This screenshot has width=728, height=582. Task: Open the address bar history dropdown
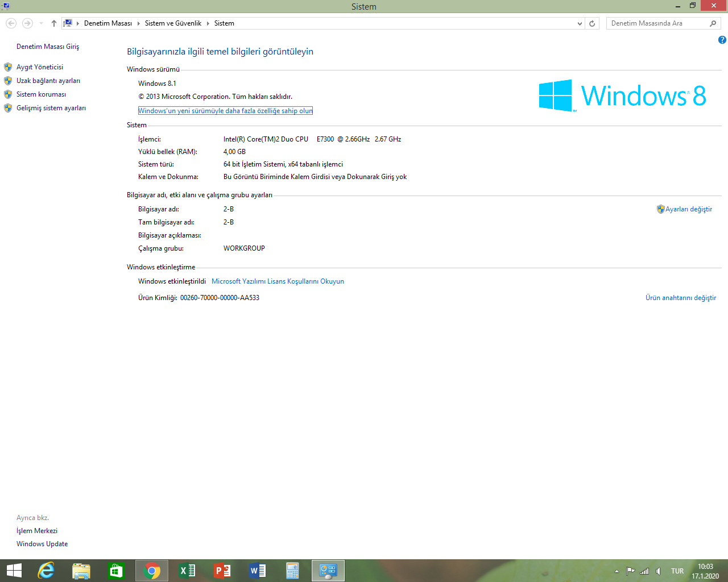580,23
